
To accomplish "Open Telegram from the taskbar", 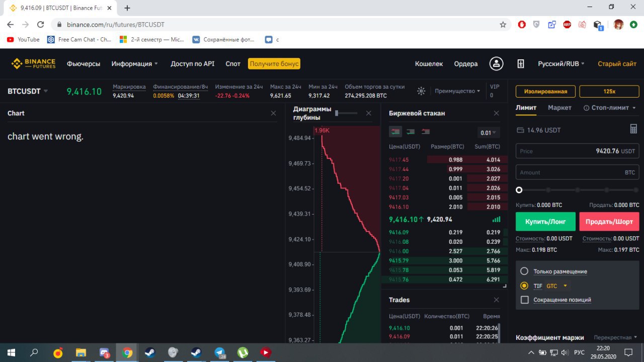I will pos(220,352).
